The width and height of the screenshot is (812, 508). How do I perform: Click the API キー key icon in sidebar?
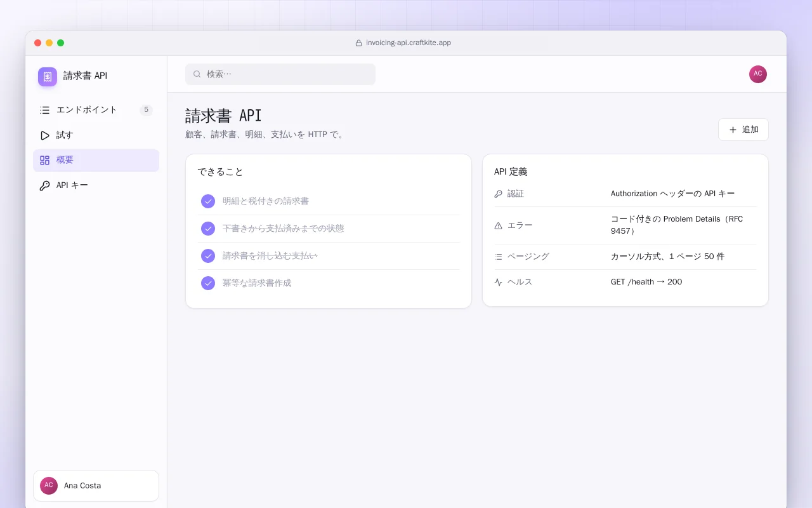[x=44, y=186]
